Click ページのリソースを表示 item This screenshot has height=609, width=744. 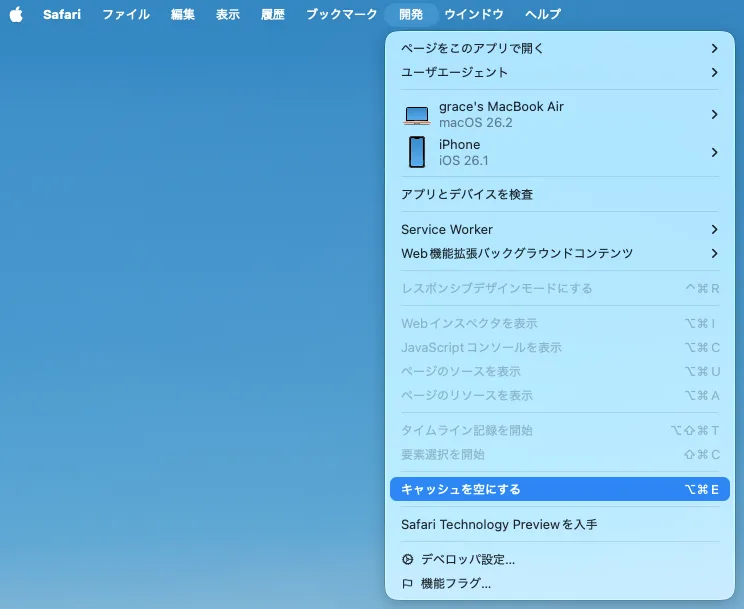(560, 395)
